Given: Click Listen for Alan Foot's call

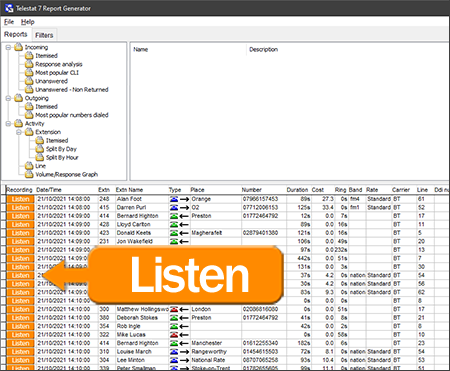Looking at the screenshot, I should [20, 199].
